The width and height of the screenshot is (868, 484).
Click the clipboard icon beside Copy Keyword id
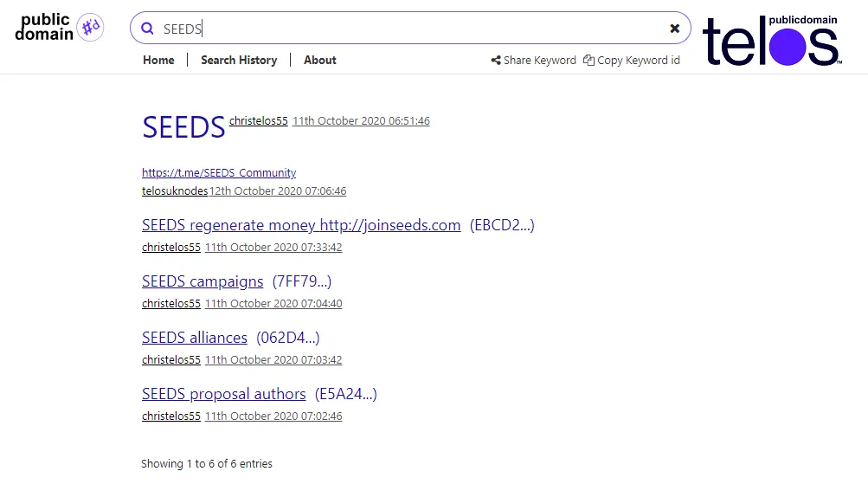pyautogui.click(x=588, y=60)
